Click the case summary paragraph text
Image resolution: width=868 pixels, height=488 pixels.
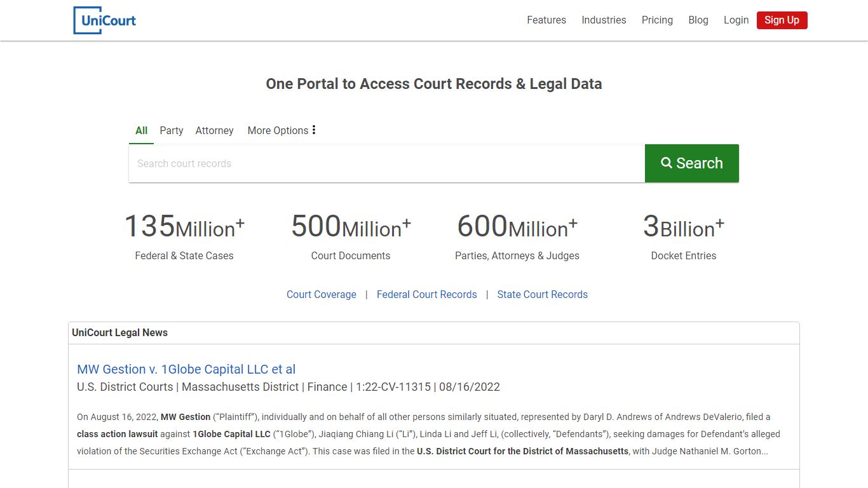pos(428,435)
